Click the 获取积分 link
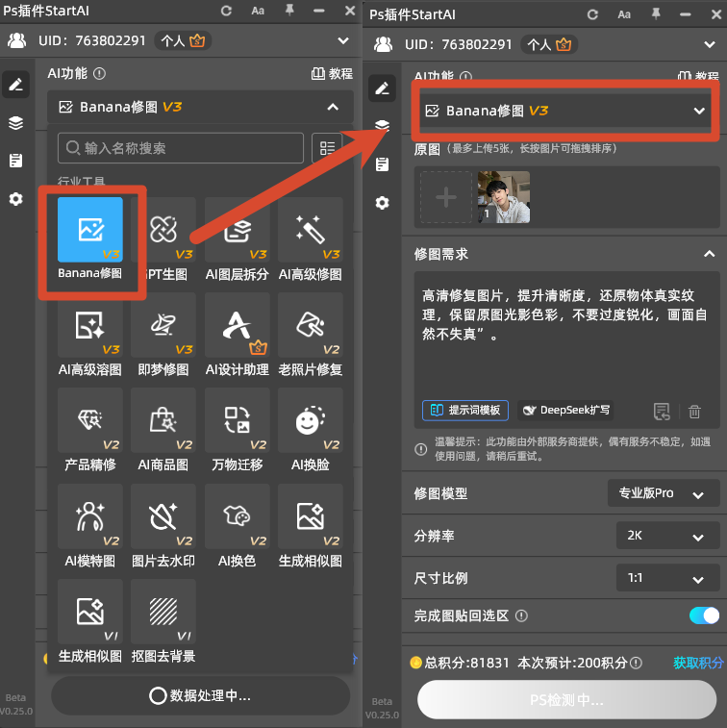 (x=698, y=663)
